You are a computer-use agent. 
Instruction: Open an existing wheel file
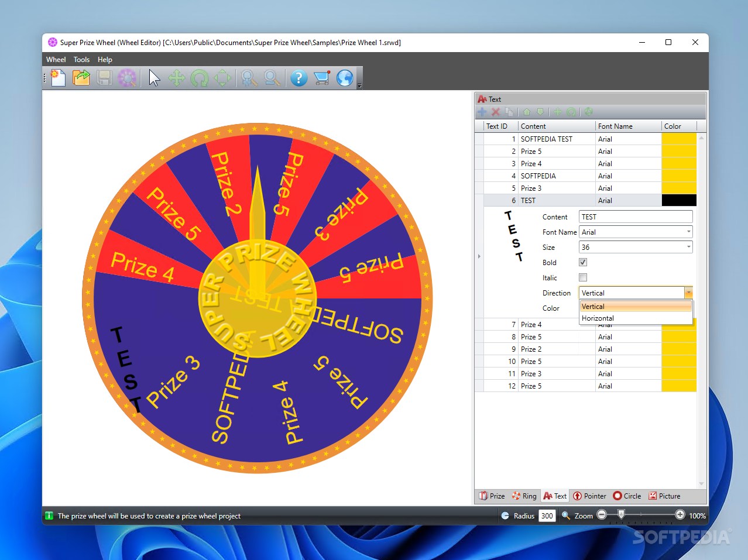81,78
